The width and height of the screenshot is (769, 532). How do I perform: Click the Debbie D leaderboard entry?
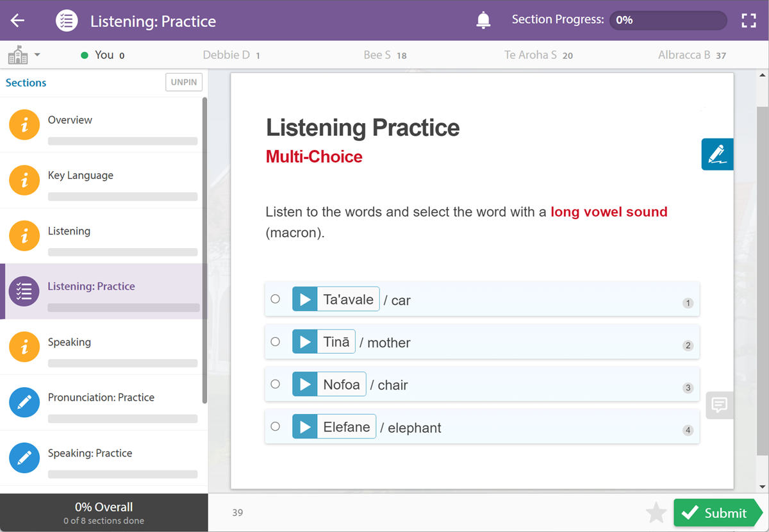click(231, 55)
